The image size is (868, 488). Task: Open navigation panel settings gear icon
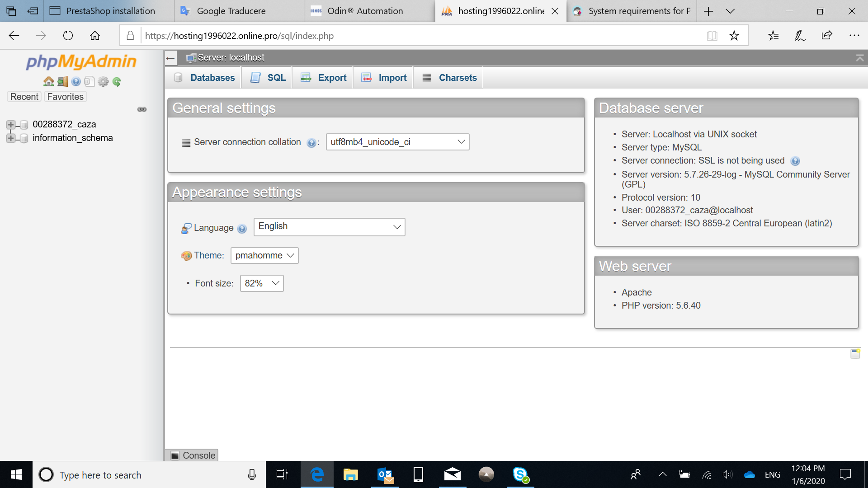click(103, 81)
